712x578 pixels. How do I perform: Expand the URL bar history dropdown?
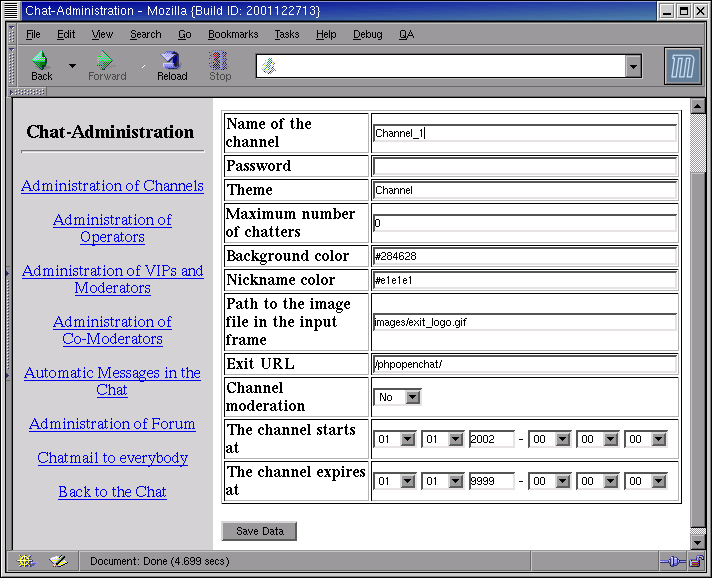pos(633,66)
